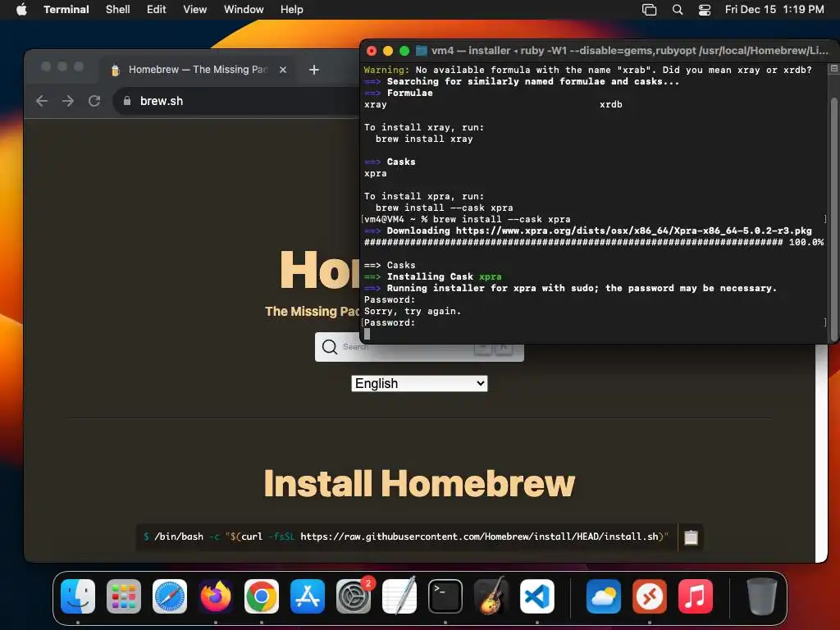The width and height of the screenshot is (840, 630).
Task: Open the Trash in the Dock
Action: click(x=762, y=596)
